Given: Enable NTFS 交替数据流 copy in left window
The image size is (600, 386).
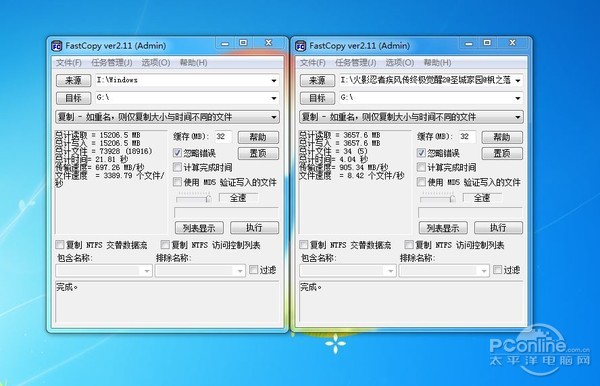Looking at the screenshot, I should tap(60, 245).
